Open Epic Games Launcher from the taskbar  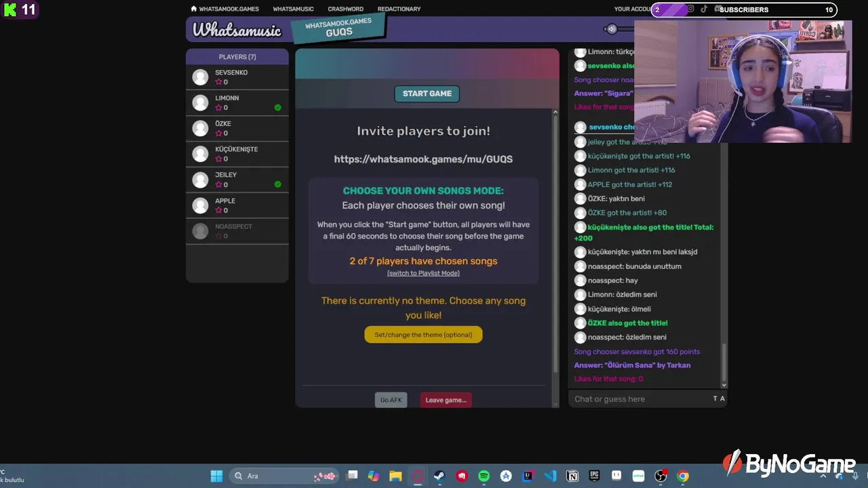click(x=594, y=476)
